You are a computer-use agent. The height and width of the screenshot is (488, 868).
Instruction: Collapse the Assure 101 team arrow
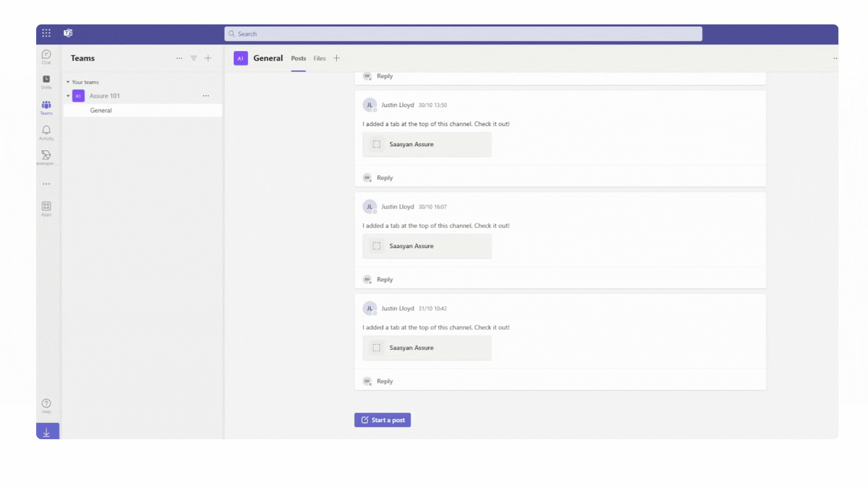tap(68, 96)
